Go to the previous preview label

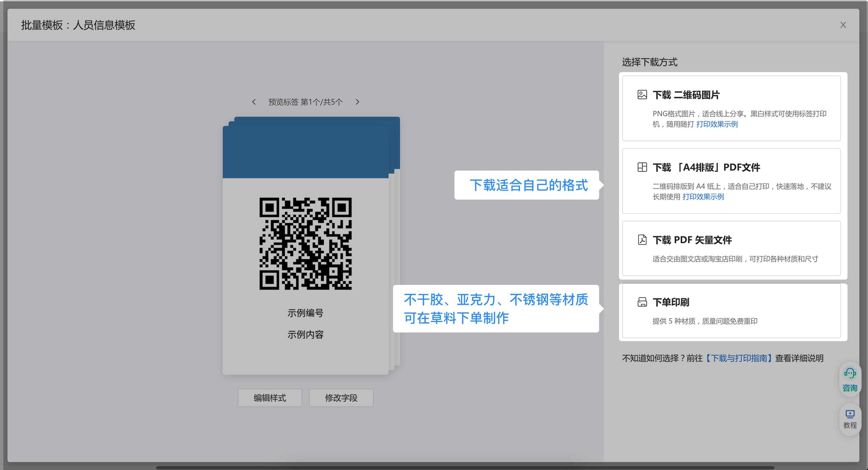254,102
